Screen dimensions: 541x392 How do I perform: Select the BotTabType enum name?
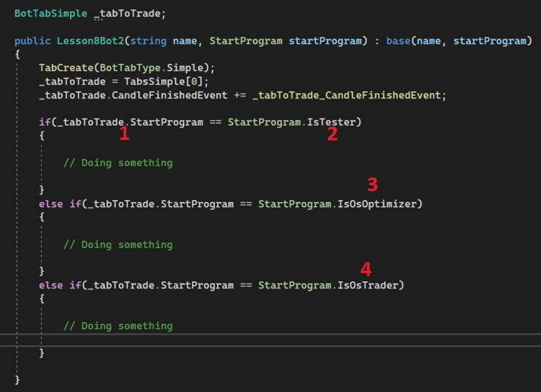point(130,68)
